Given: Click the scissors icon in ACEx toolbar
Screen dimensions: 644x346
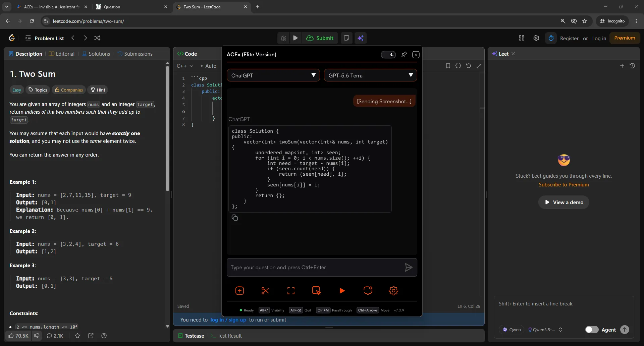Looking at the screenshot, I should [265, 291].
